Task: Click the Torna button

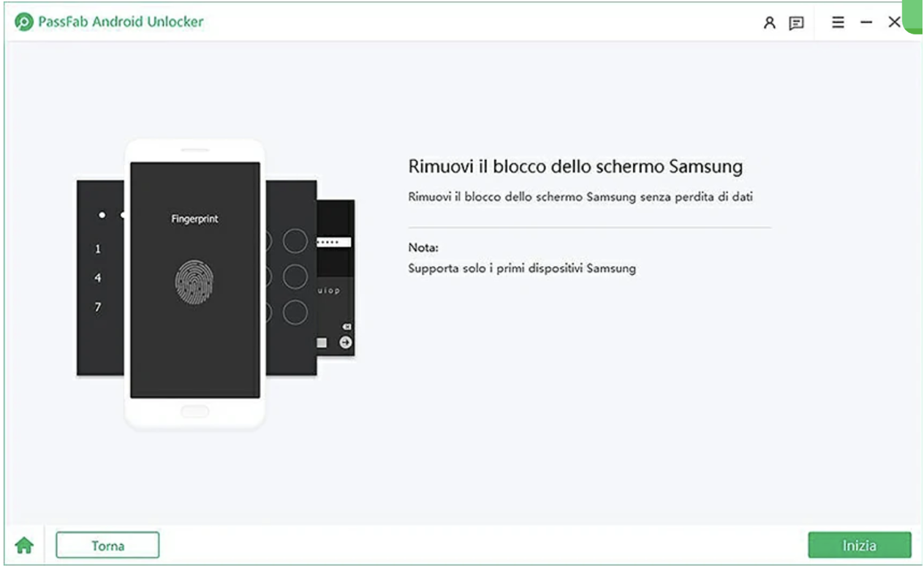Action: (107, 546)
